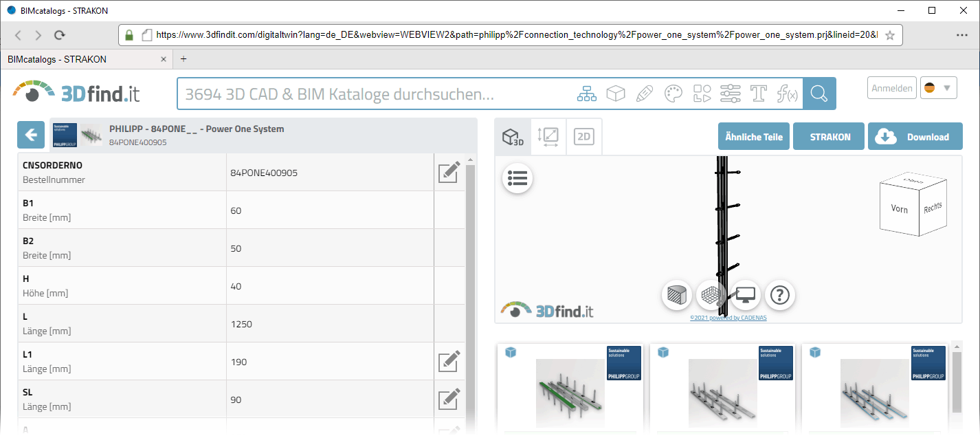Click the magnifier search button
The width and height of the screenshot is (980, 436).
819,94
